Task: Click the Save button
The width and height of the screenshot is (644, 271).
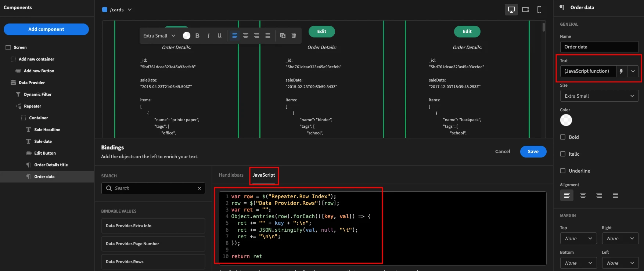Action: (x=533, y=152)
